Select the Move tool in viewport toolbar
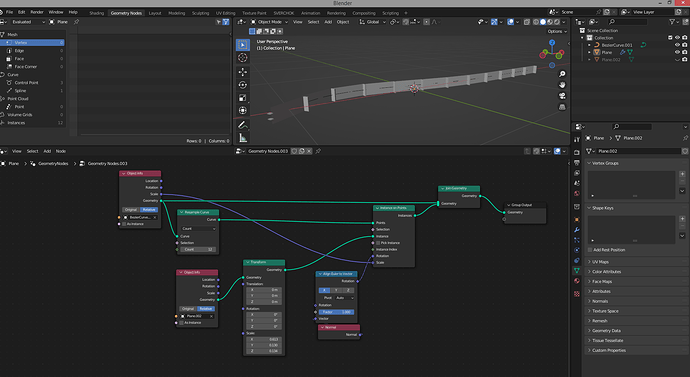The image size is (690, 377). coord(242,72)
